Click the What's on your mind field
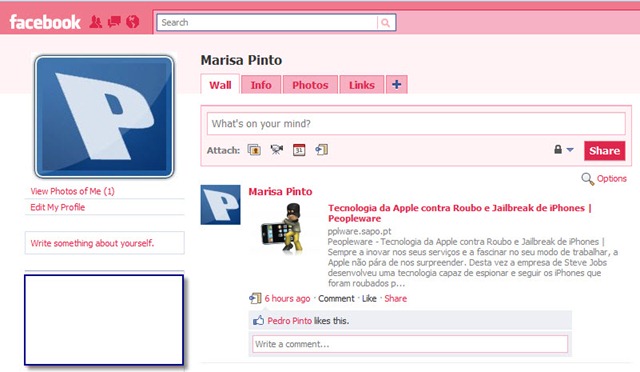Viewport: 640px width, 372px height. point(416,124)
